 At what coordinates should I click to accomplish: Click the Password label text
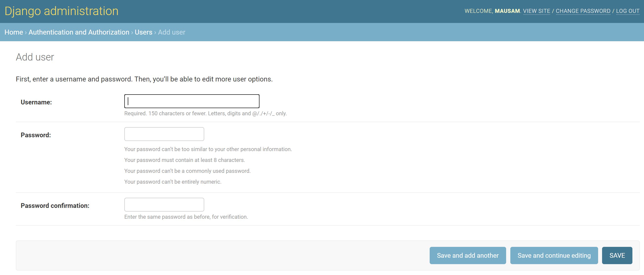coord(36,135)
